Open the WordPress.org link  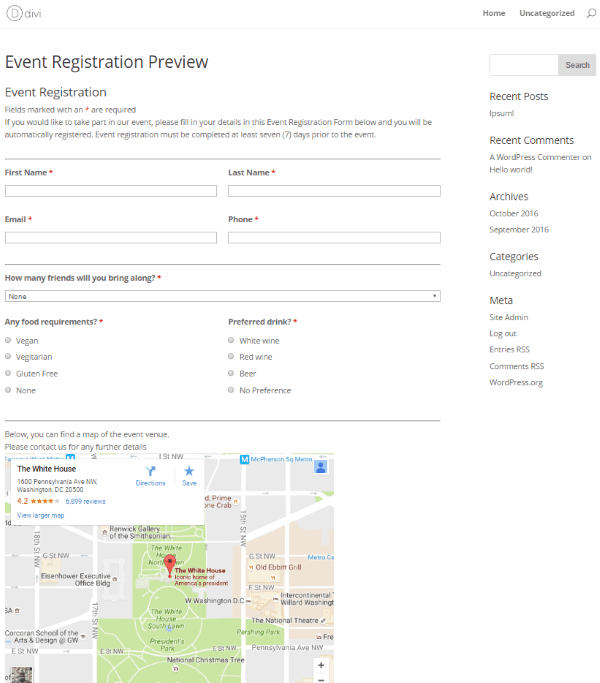[x=516, y=382]
